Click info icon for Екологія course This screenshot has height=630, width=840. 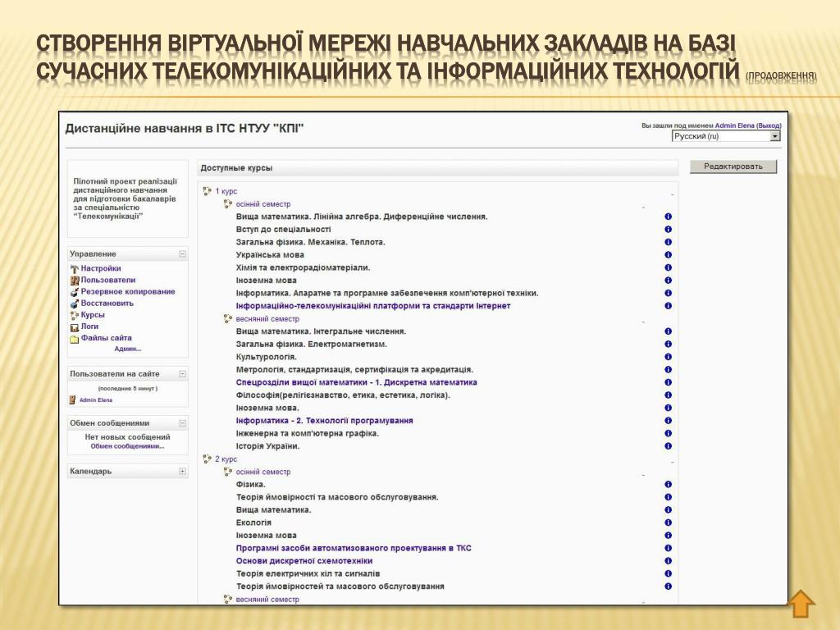pyautogui.click(x=668, y=523)
